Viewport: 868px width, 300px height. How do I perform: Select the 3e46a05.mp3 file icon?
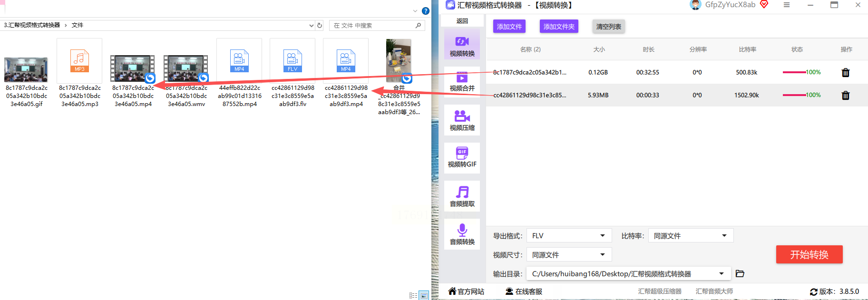(x=79, y=61)
